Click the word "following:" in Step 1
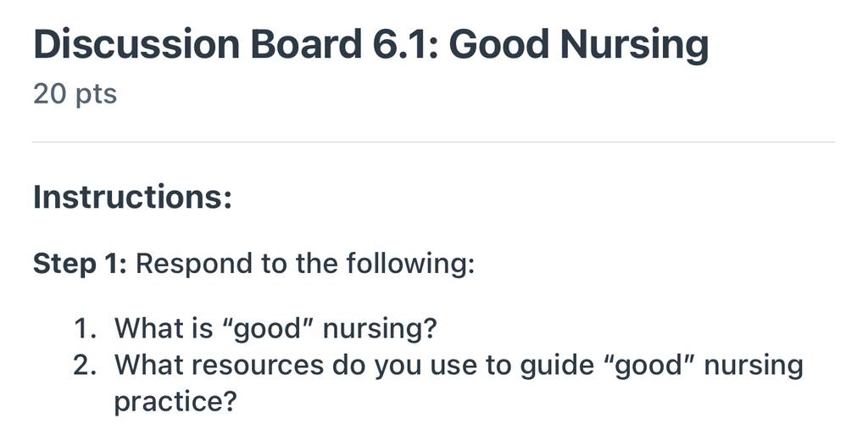This screenshot has height=441, width=868. 410,265
